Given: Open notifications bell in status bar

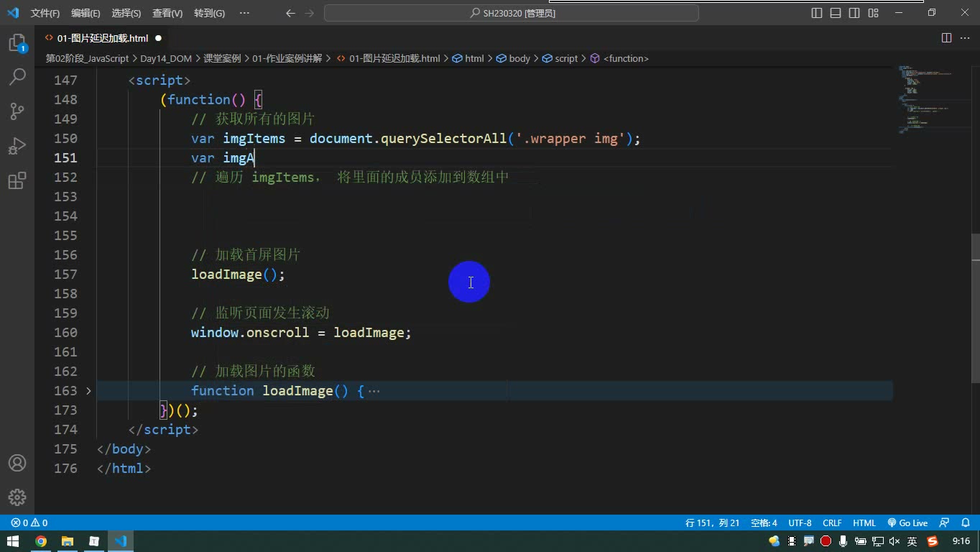Looking at the screenshot, I should pos(966,523).
